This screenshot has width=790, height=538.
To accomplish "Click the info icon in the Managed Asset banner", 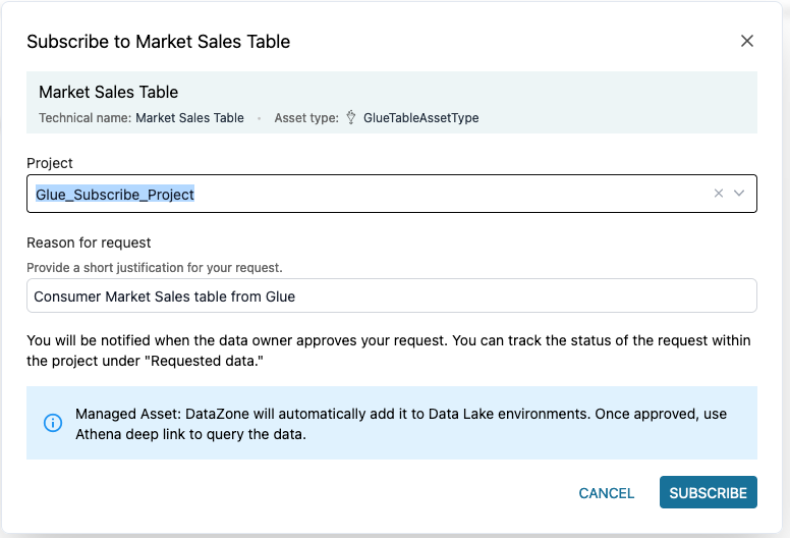I will (53, 423).
